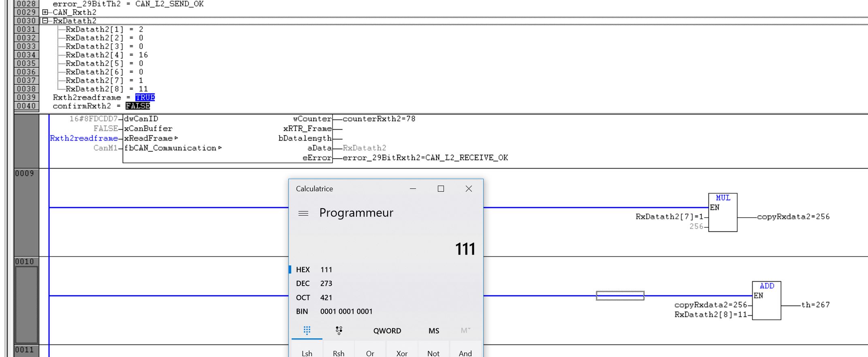The height and width of the screenshot is (357, 868).
Task: Maximize the Calculatrice window
Action: click(x=441, y=189)
